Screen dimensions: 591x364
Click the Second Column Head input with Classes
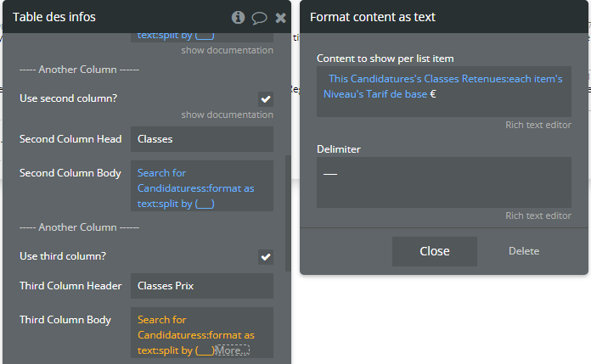(201, 139)
